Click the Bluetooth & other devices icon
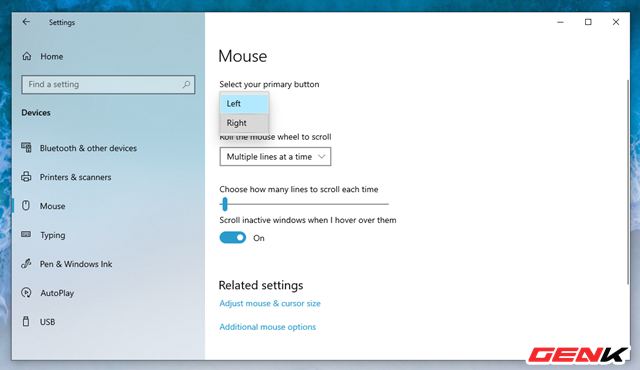The width and height of the screenshot is (640, 370). (x=27, y=148)
